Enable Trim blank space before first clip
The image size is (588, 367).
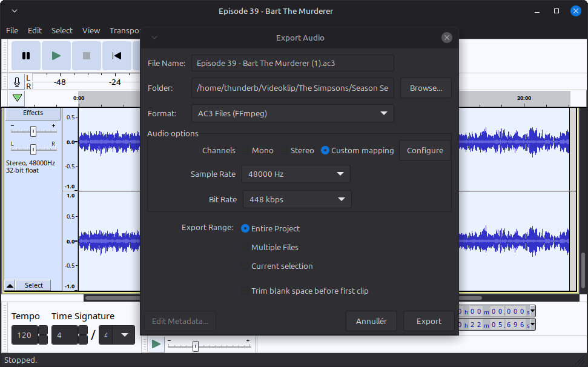pyautogui.click(x=245, y=291)
